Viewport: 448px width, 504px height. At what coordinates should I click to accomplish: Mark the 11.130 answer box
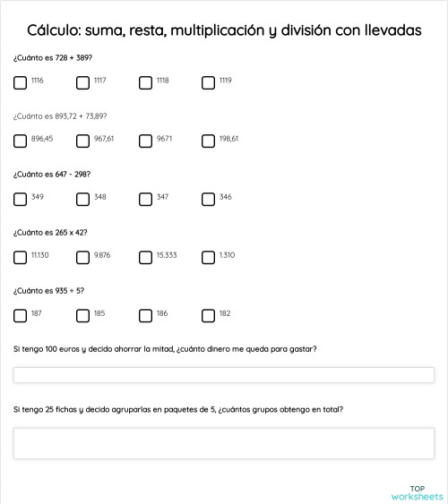click(x=20, y=257)
